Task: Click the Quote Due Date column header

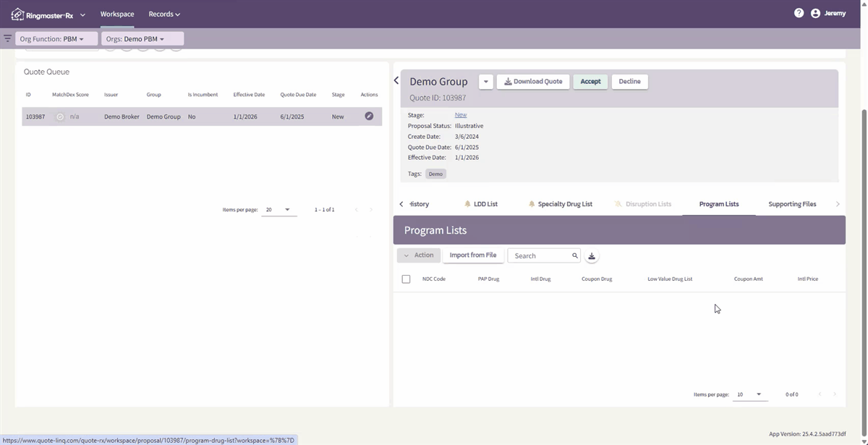Action: (298, 95)
